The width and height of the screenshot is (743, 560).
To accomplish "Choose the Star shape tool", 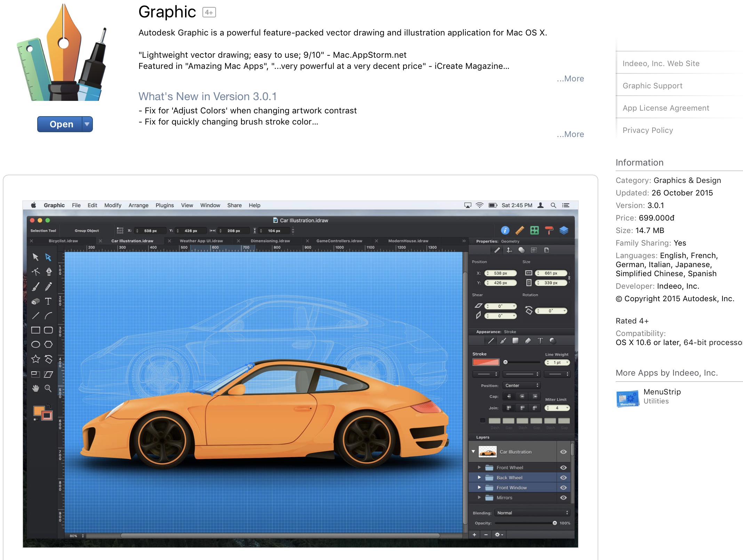I will point(35,359).
